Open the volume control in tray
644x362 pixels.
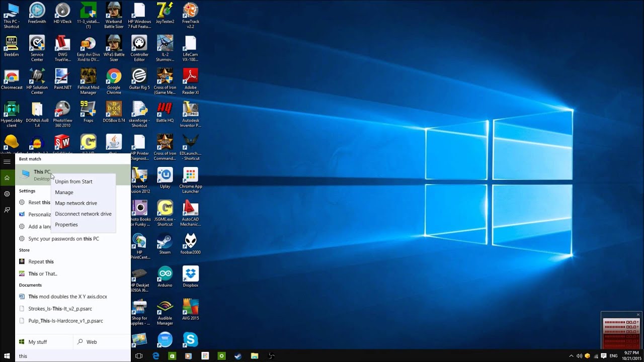[x=579, y=356]
